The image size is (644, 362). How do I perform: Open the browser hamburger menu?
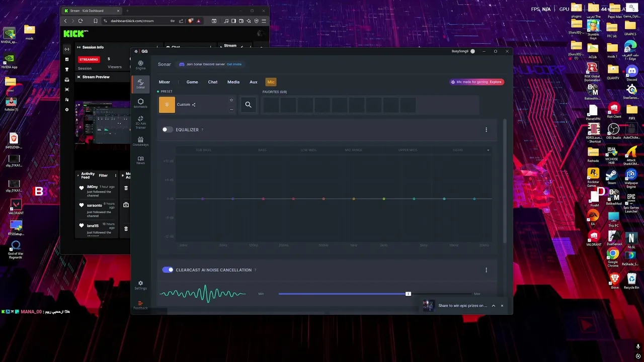point(264,21)
